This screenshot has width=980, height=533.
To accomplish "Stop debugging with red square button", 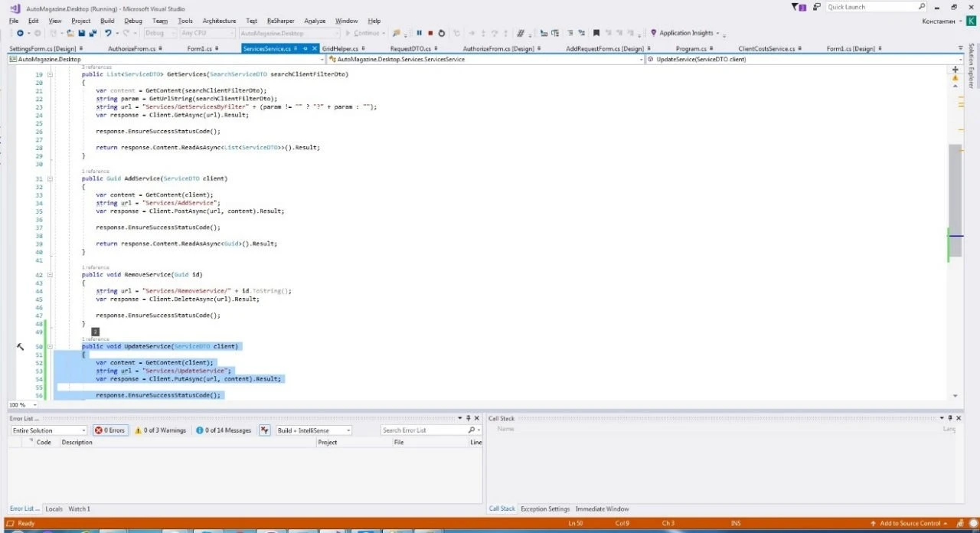I will point(430,33).
